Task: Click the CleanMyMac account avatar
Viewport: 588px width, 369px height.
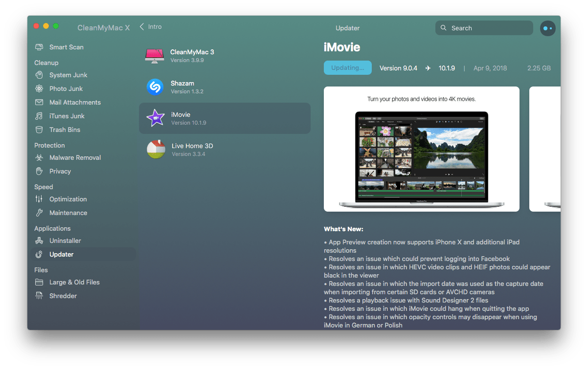Action: pos(548,28)
